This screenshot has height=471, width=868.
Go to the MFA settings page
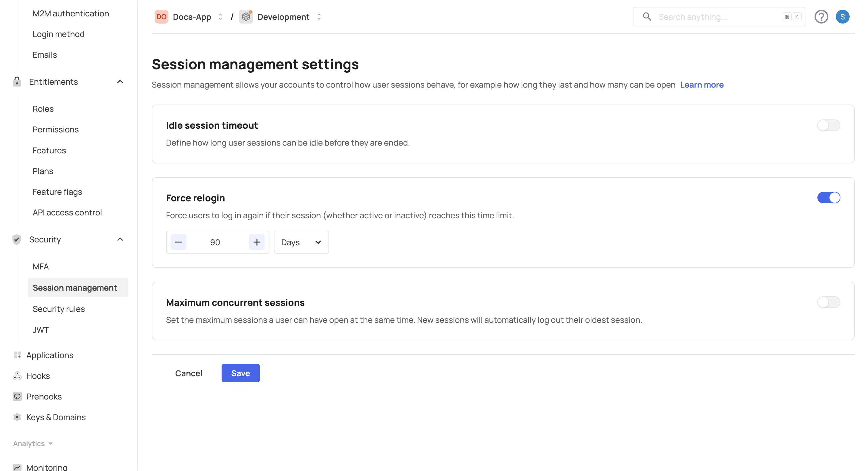(41, 266)
